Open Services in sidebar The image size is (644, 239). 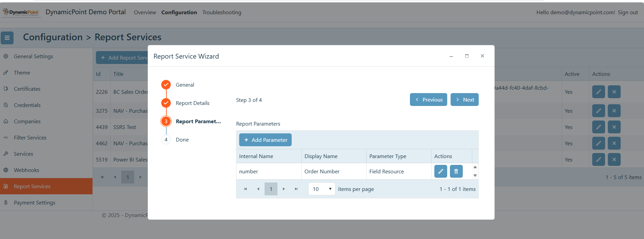coord(46,154)
